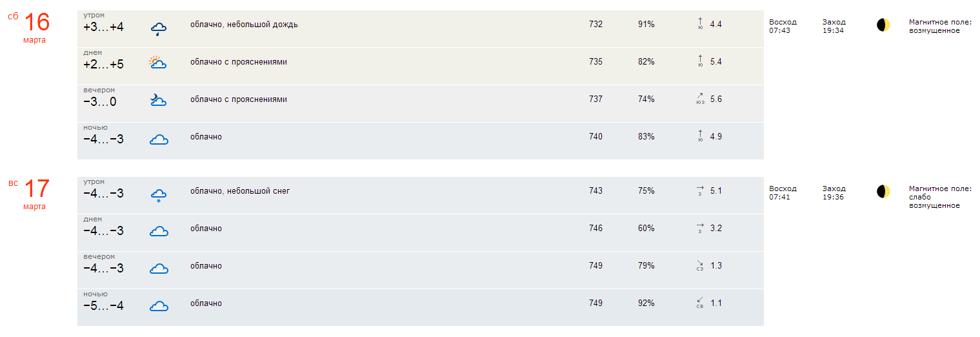Viewport: 980px width, 337px height.
Task: Click the light rain cloud icon for March 16 morning
Action: click(x=159, y=28)
